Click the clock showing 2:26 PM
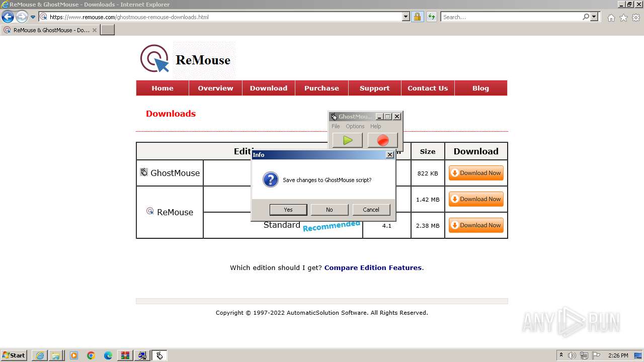The image size is (644, 362). 618,355
